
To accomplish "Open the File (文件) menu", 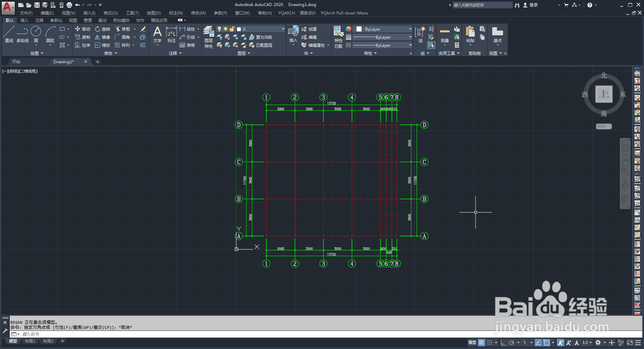I will click(26, 13).
